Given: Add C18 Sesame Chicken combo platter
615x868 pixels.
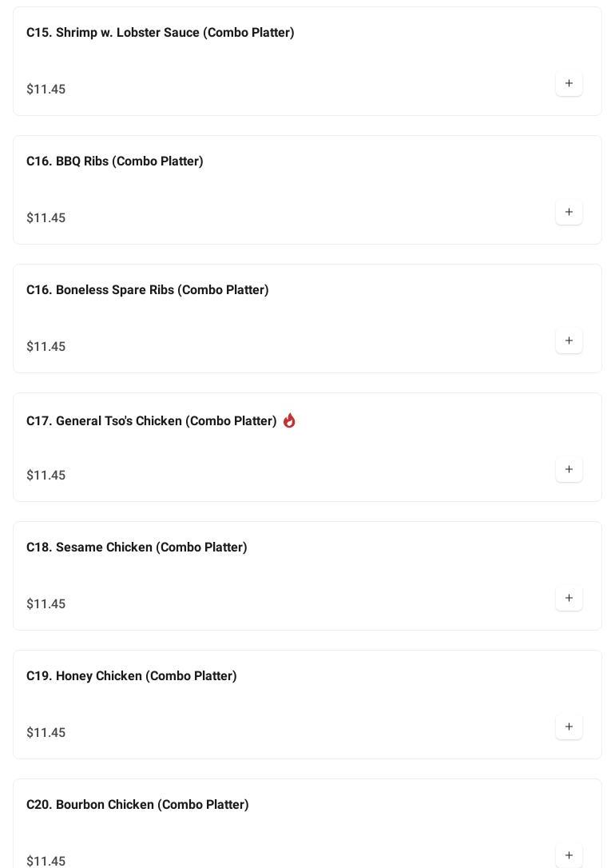Looking at the screenshot, I should (569, 598).
